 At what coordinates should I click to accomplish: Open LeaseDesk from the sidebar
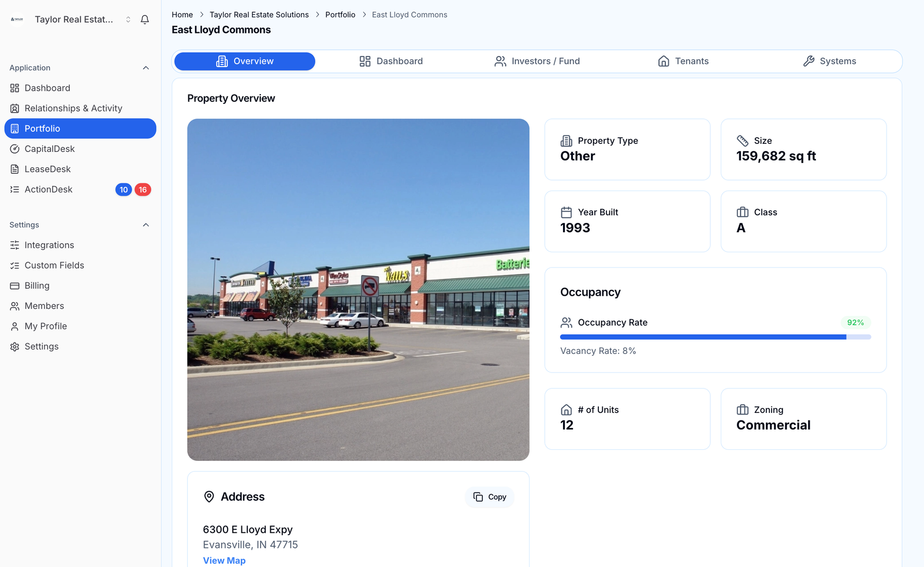pos(47,169)
